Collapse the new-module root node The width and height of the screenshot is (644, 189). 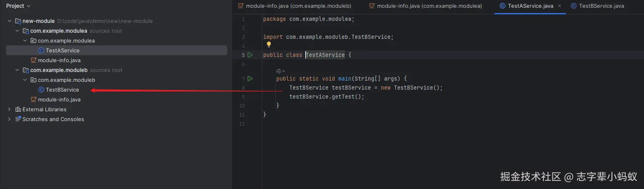click(x=9, y=21)
